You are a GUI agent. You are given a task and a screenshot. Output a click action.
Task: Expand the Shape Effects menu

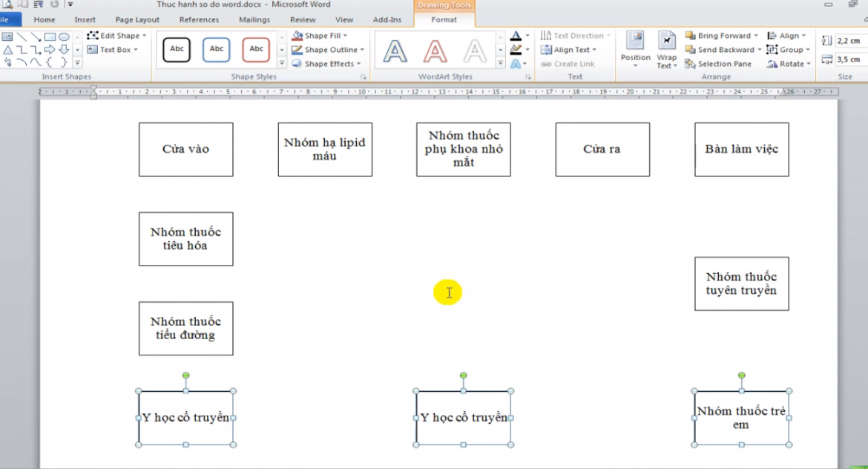(358, 64)
